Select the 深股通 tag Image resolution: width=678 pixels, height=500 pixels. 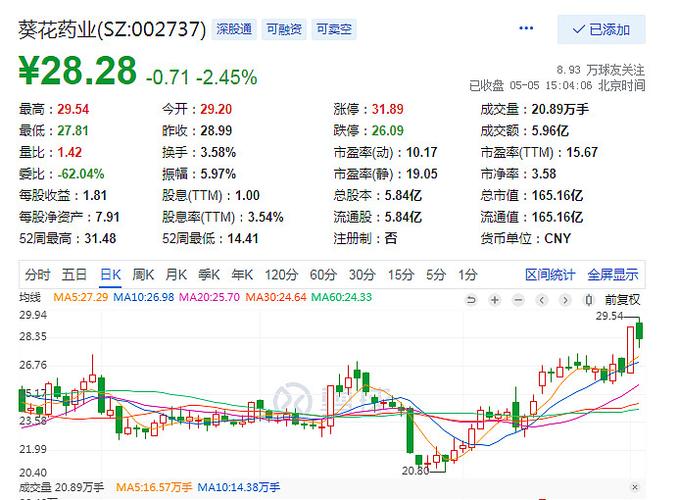tap(234, 30)
